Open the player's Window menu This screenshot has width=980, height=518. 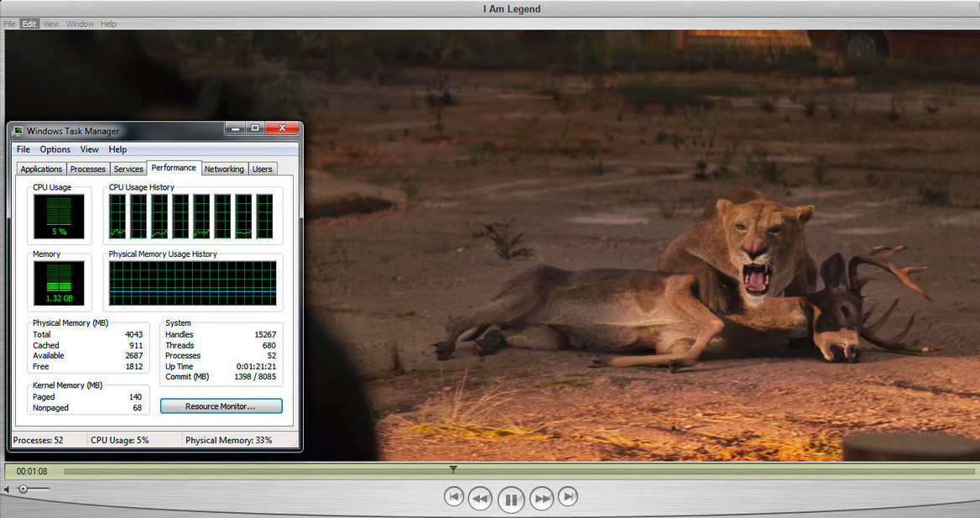[80, 24]
